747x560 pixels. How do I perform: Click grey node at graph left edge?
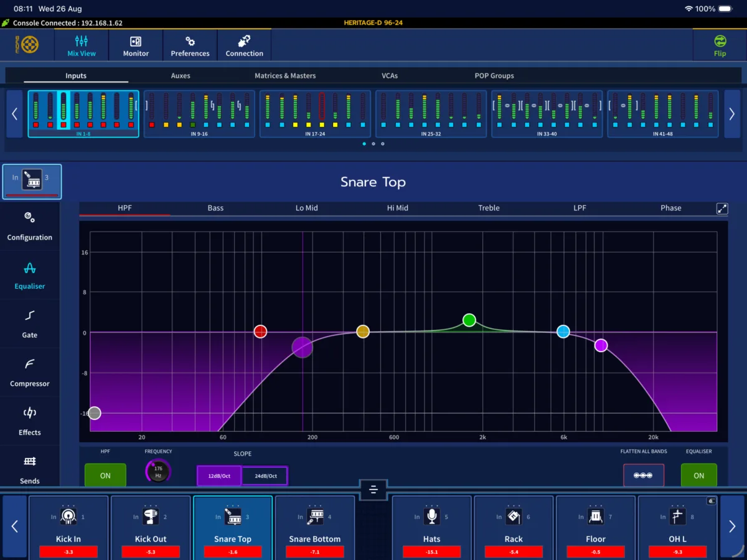pos(94,413)
